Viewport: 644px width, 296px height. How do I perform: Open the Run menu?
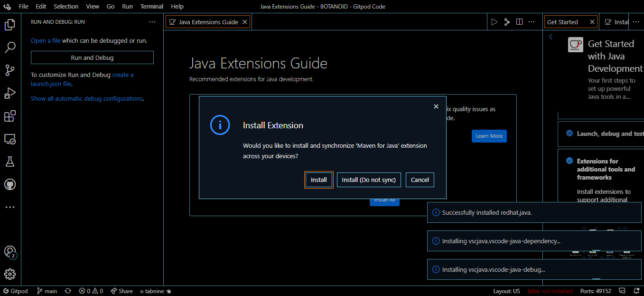(x=127, y=7)
